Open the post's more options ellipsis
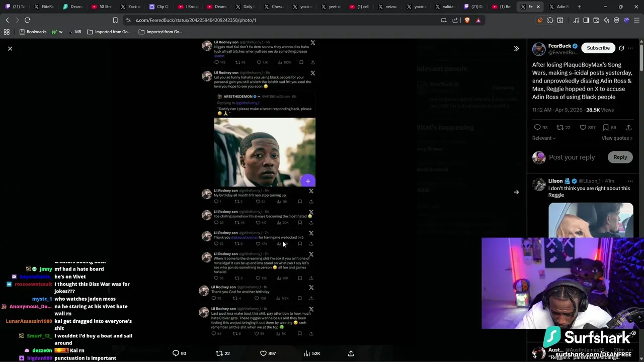The height and width of the screenshot is (362, 644). [x=630, y=48]
